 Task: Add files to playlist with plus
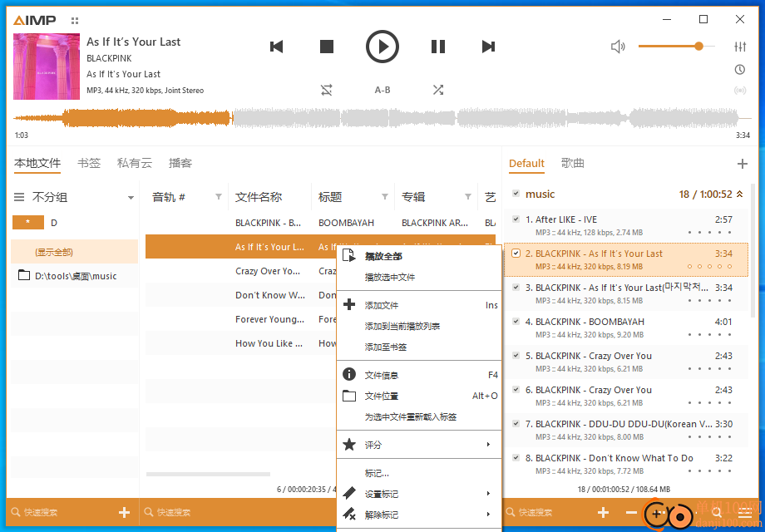click(x=603, y=513)
